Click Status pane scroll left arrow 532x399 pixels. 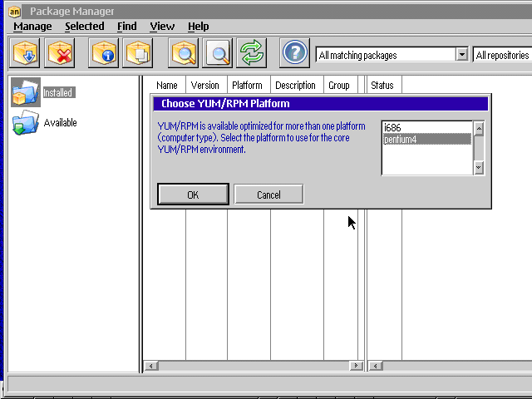pyautogui.click(x=376, y=366)
